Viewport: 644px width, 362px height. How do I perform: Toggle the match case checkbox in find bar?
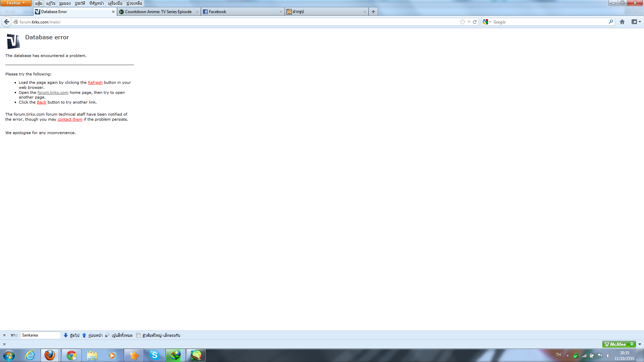pyautogui.click(x=138, y=335)
